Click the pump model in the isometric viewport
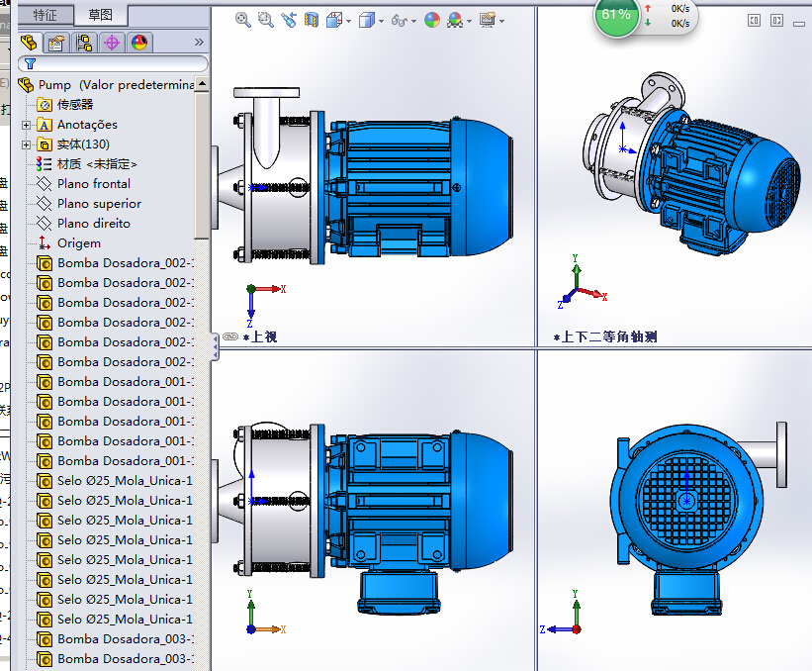 [x=692, y=164]
